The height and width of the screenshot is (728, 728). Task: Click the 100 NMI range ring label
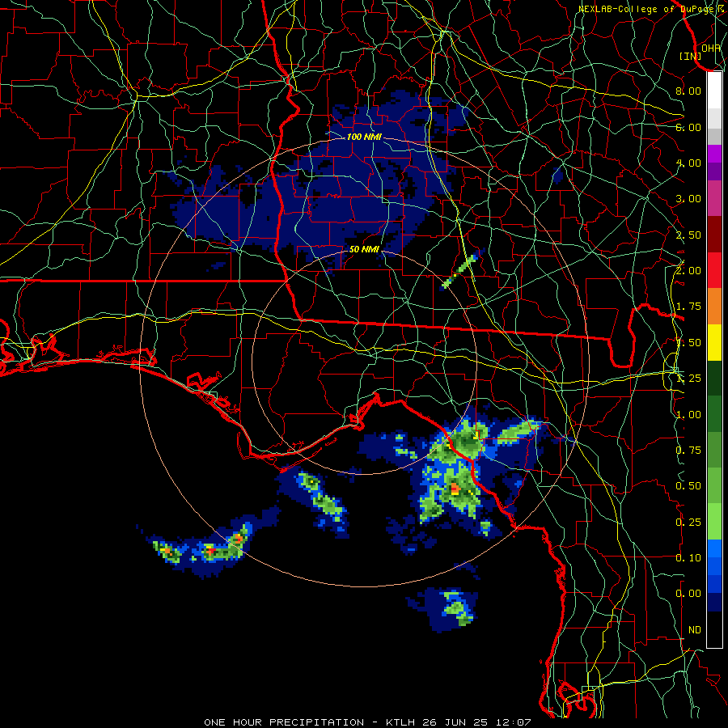pyautogui.click(x=364, y=137)
